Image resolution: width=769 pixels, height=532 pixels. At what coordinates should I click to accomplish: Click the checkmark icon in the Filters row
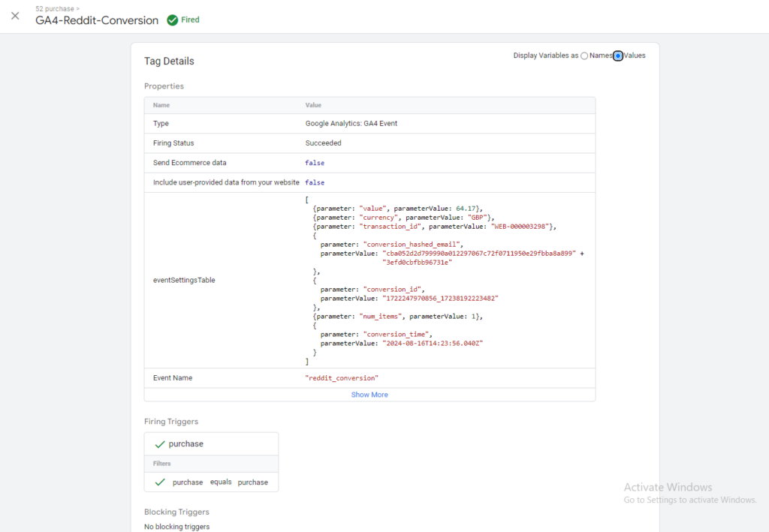pos(159,482)
